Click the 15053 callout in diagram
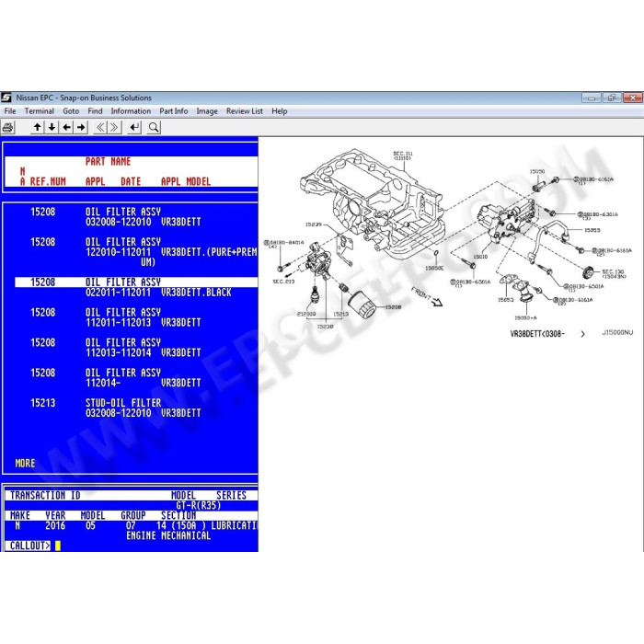 pyautogui.click(x=506, y=299)
